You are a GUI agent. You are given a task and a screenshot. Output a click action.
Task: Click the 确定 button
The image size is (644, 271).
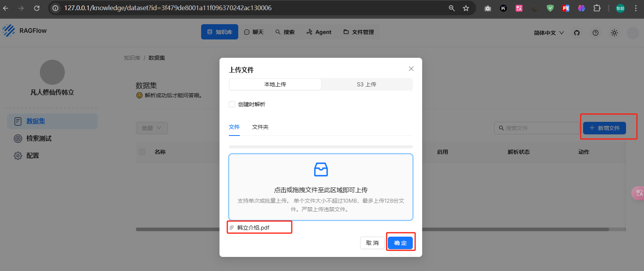400,243
